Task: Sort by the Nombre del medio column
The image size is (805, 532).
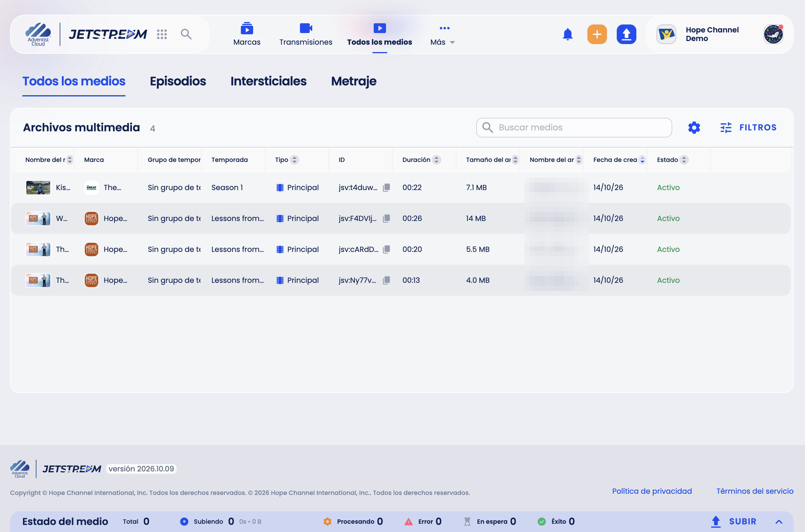Action: (69, 160)
